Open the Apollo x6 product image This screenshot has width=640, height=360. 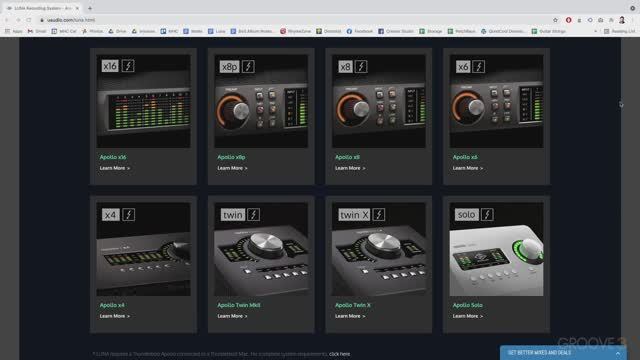click(496, 101)
